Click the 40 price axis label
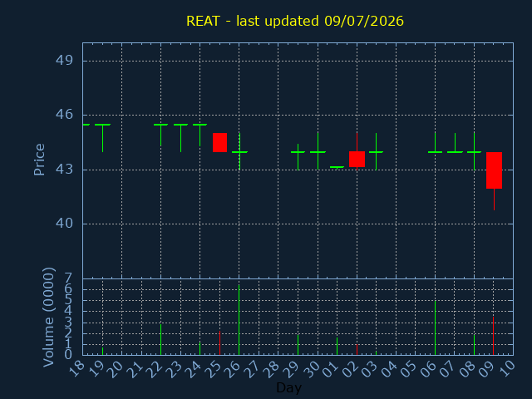 coord(64,224)
